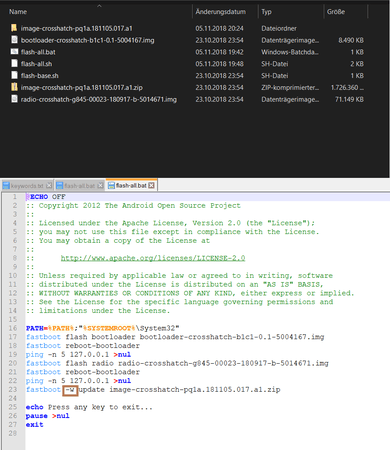390x450 pixels.
Task: Click the pause >nul line
Action: tap(48, 416)
